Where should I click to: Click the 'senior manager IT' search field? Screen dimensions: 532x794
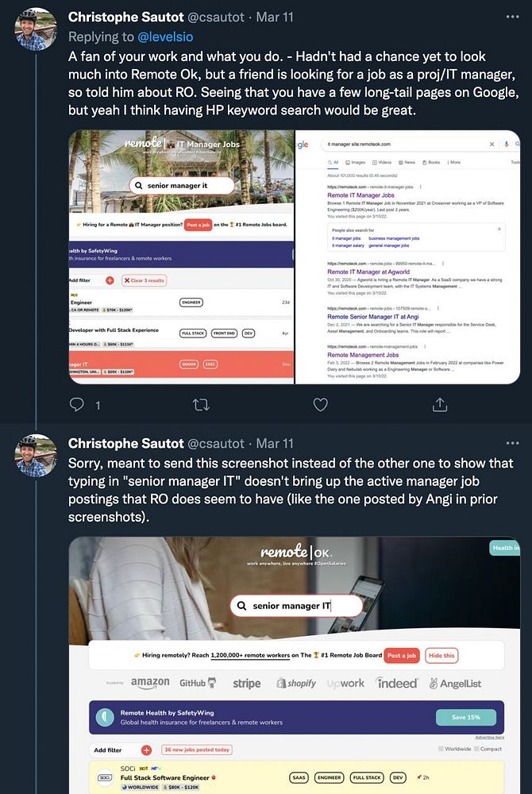coord(296,606)
